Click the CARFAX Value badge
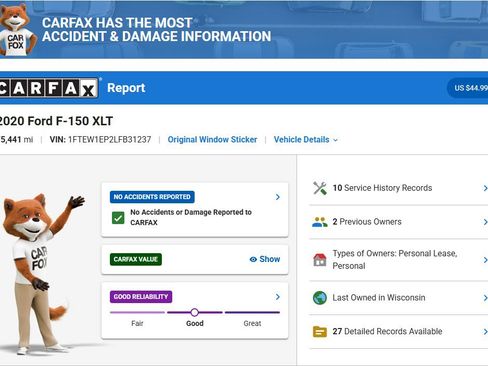This screenshot has height=366, width=488. click(x=136, y=259)
